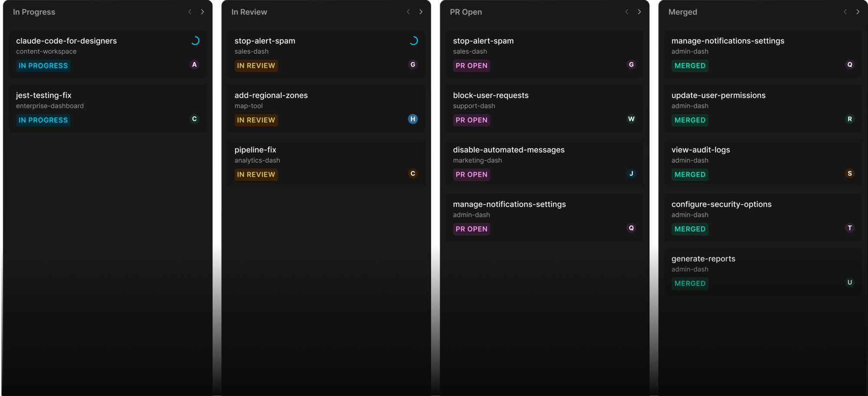Viewport: 868px width, 396px height.
Task: Click the left chevron in PR Open header
Action: [x=627, y=12]
